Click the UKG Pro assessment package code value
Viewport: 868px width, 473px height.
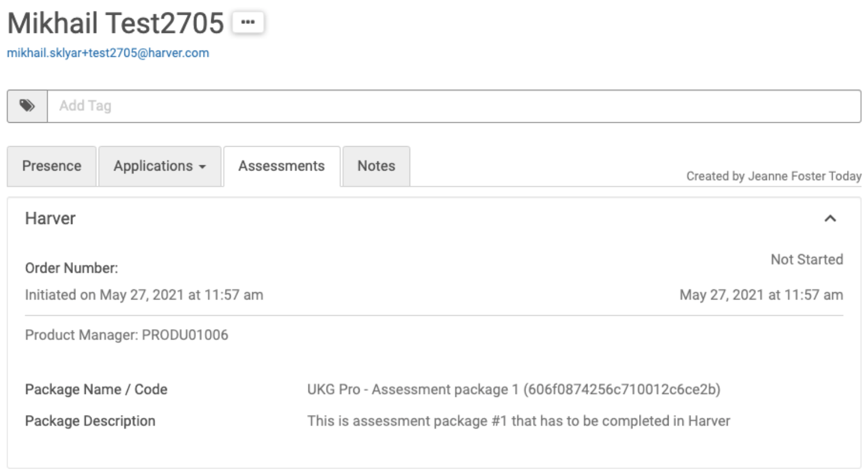[x=514, y=389]
